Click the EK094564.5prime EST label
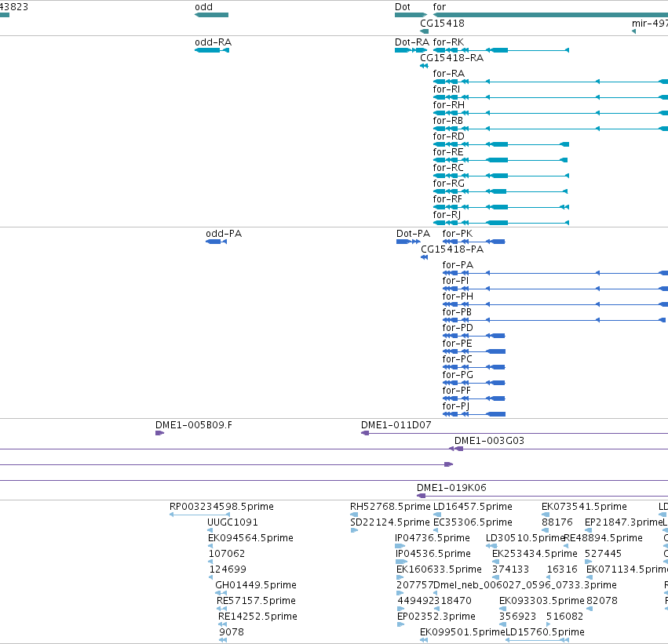 pyautogui.click(x=250, y=538)
